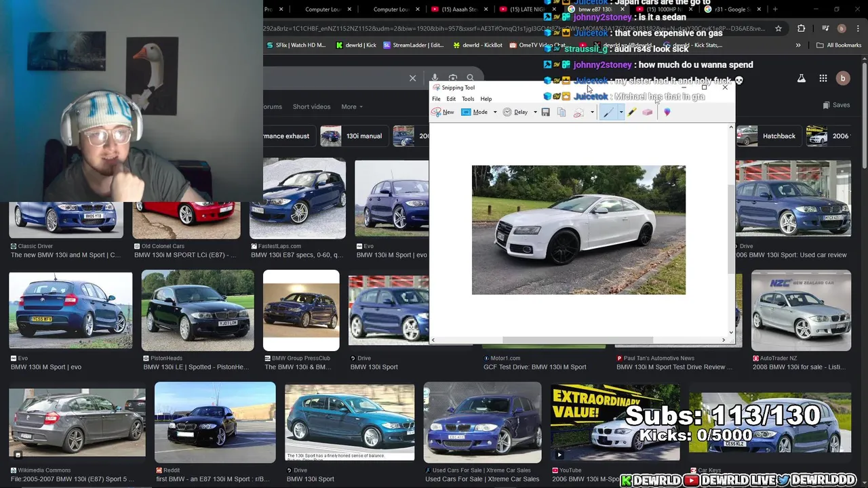This screenshot has height=488, width=868.
Task: Open the teal BMW 130i Sport Drive image
Action: tap(349, 422)
